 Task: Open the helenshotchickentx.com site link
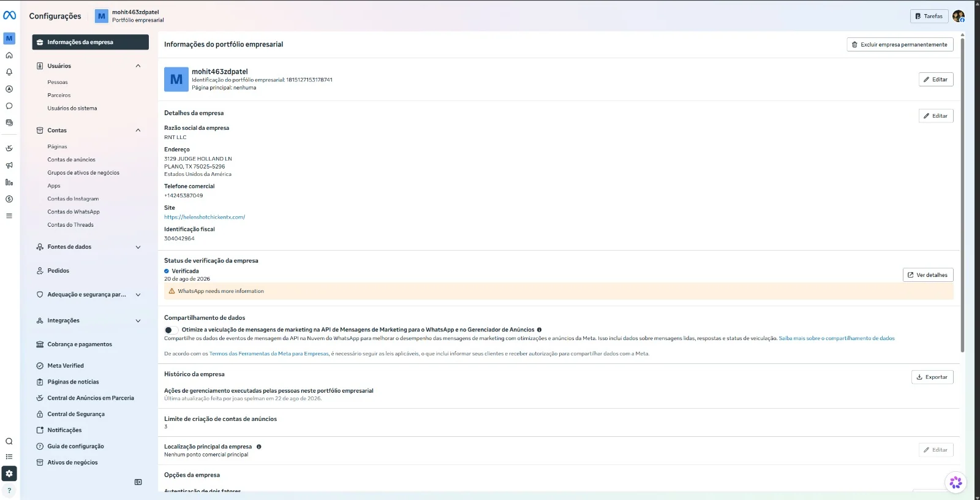[x=205, y=217]
